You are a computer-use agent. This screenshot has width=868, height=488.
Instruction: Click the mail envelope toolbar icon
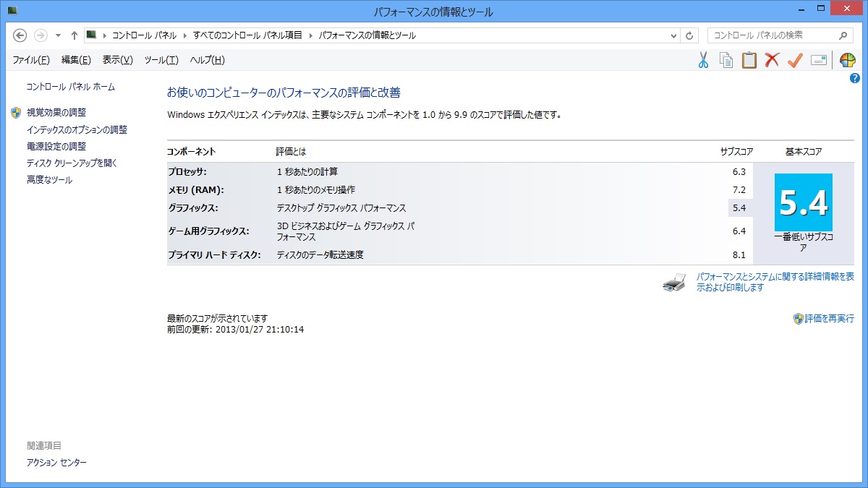tap(818, 60)
